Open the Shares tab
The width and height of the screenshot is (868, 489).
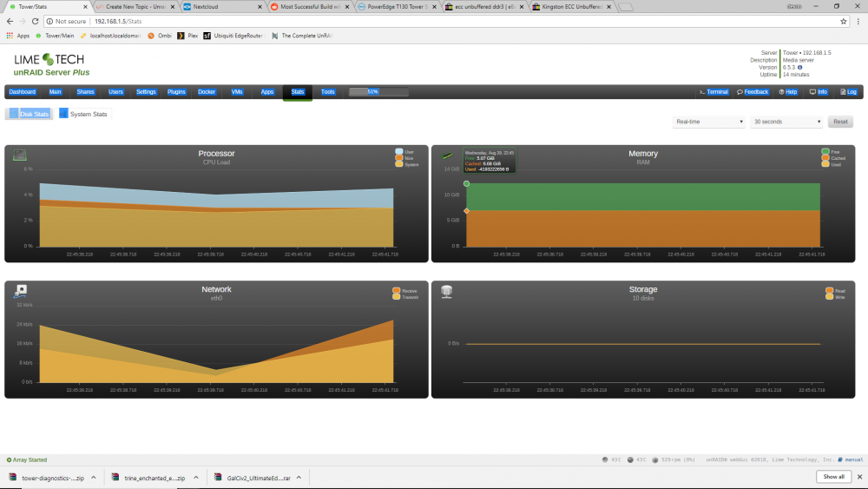[x=85, y=92]
